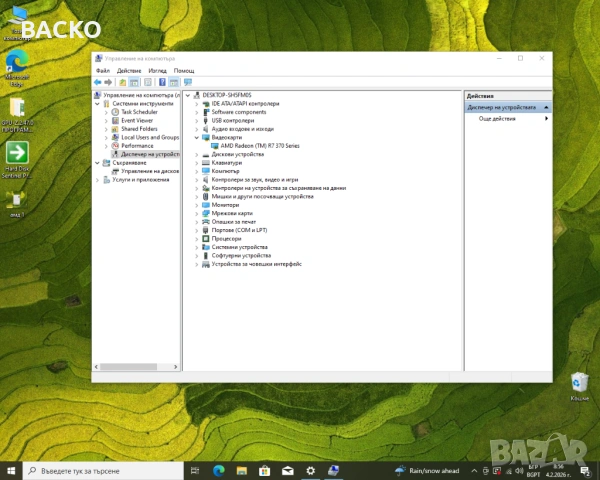
Task: Open Microsoft Edge from the taskbar
Action: coord(217,470)
